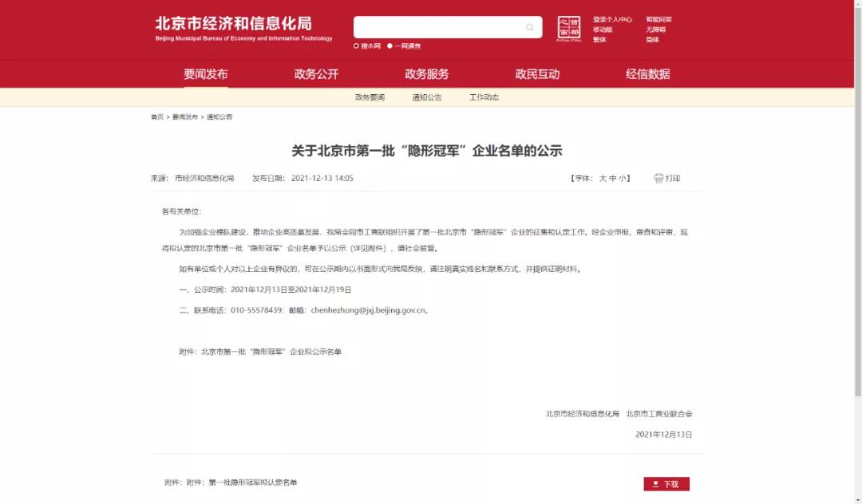Open the 要闻发布 main navigation tab

tap(206, 74)
